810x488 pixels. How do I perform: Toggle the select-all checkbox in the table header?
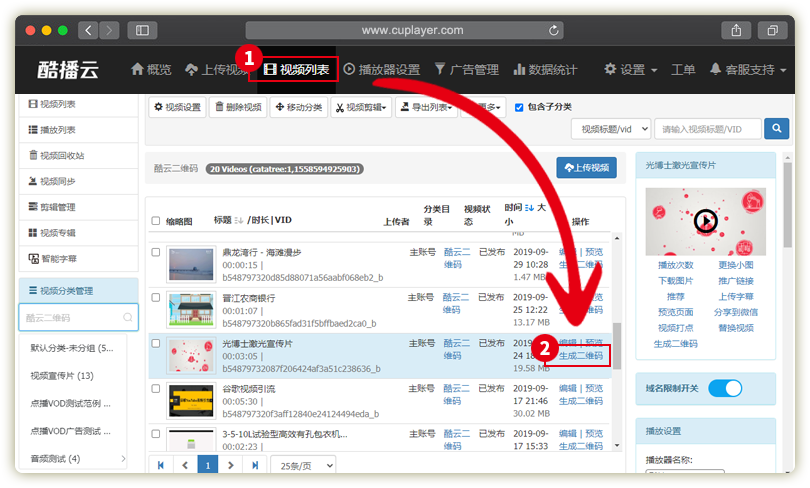pyautogui.click(x=155, y=221)
